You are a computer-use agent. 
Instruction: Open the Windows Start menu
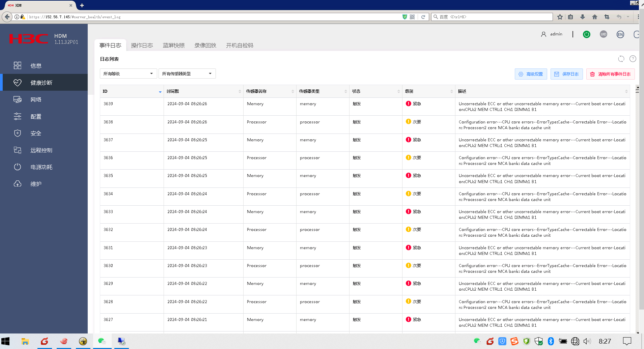[5, 341]
